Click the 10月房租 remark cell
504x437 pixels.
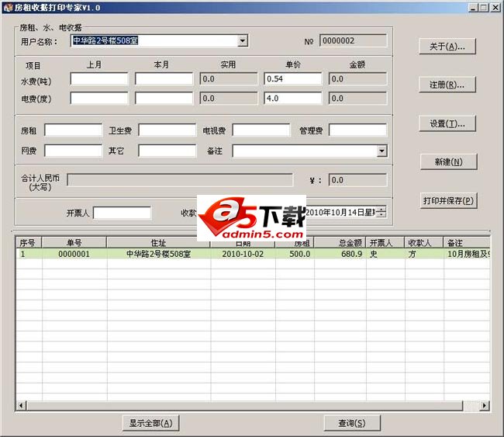click(467, 254)
